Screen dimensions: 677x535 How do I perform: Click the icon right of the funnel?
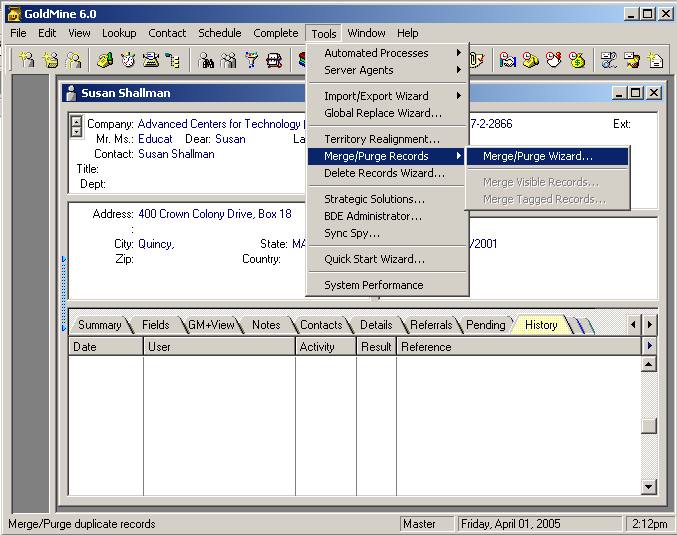tap(274, 60)
